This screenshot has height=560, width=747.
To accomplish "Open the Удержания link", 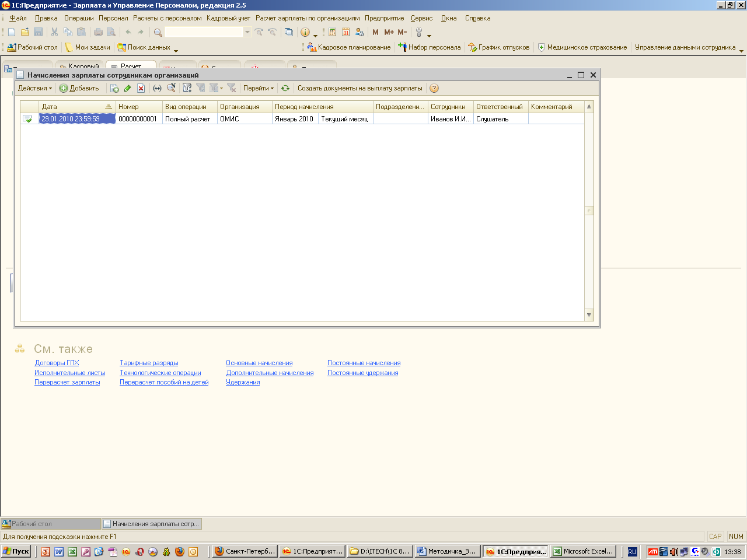I will click(x=243, y=382).
